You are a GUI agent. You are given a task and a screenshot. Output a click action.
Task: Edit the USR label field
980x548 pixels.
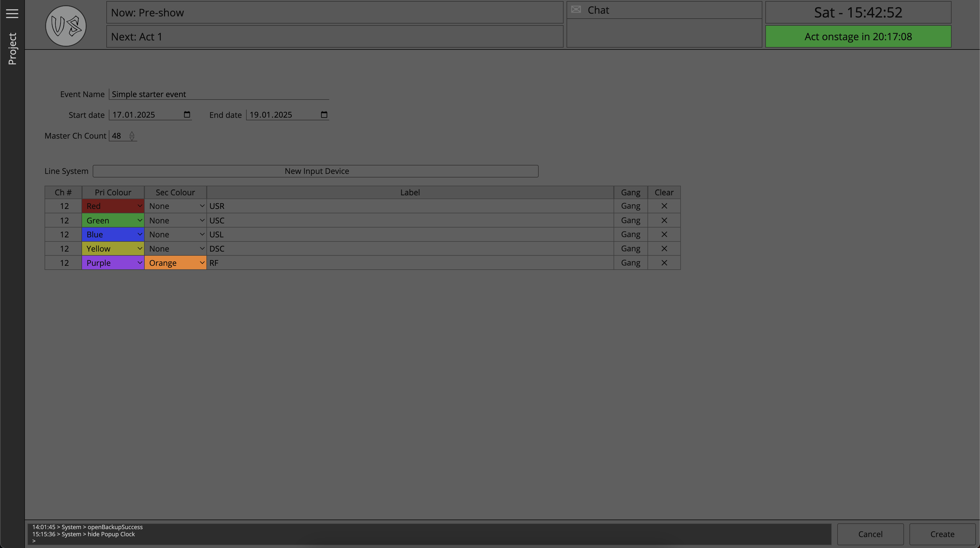410,206
